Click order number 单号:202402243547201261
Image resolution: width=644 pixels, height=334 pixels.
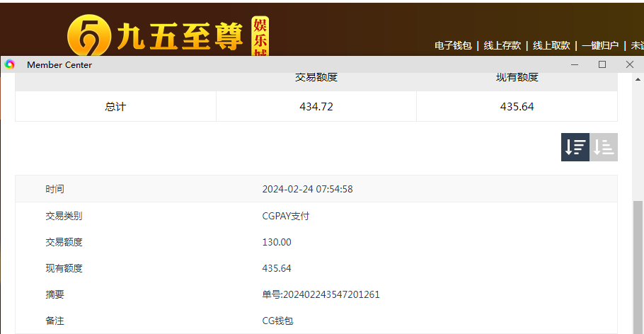pyautogui.click(x=321, y=294)
